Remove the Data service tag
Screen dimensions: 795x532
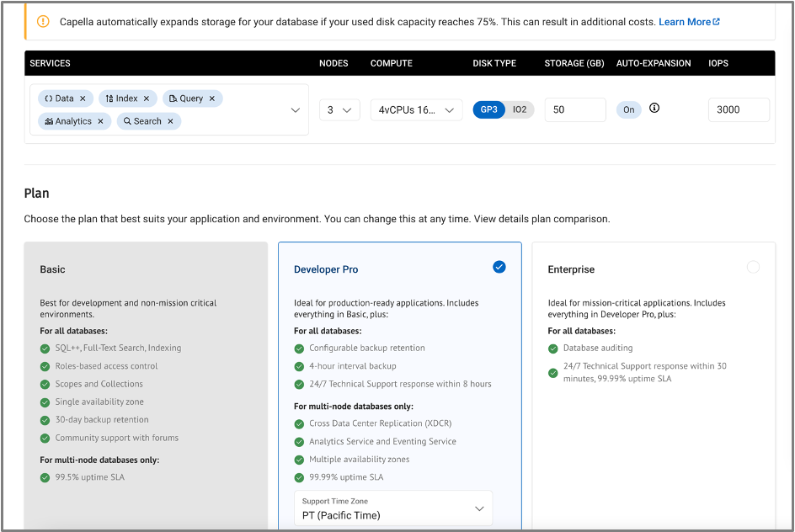83,98
